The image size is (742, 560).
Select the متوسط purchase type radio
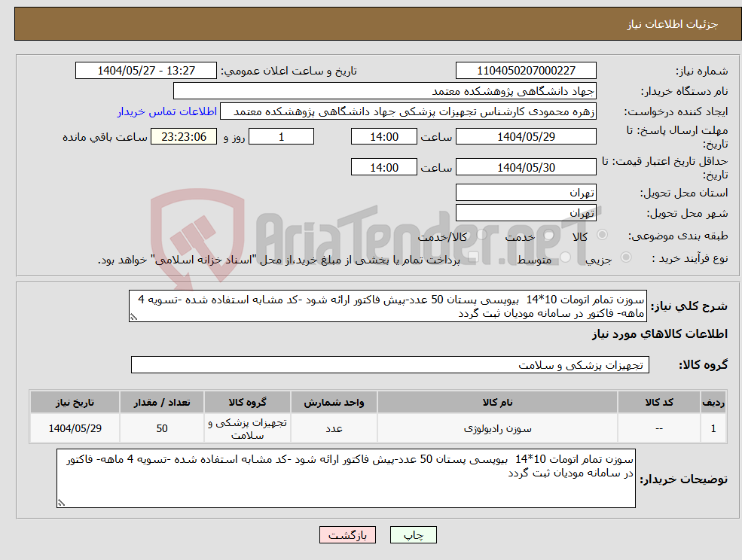click(x=566, y=257)
